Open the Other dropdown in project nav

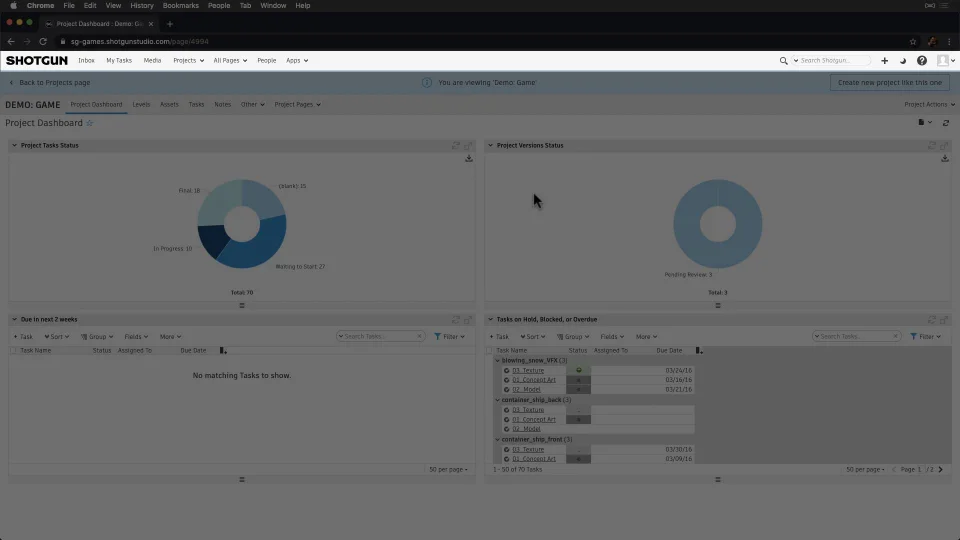pos(252,105)
